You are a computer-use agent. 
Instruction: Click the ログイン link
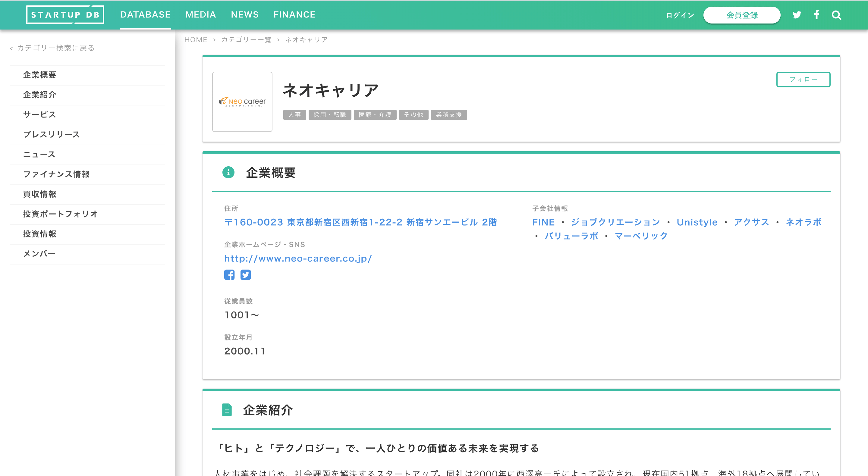(679, 15)
